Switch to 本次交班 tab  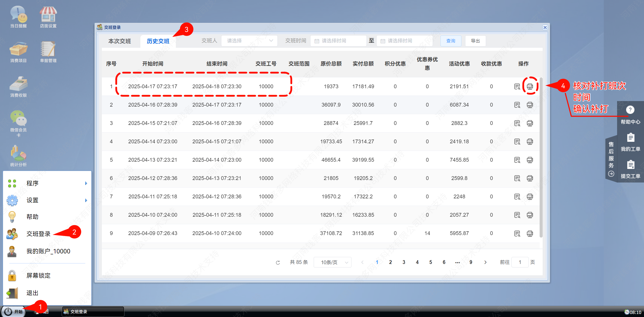click(119, 41)
